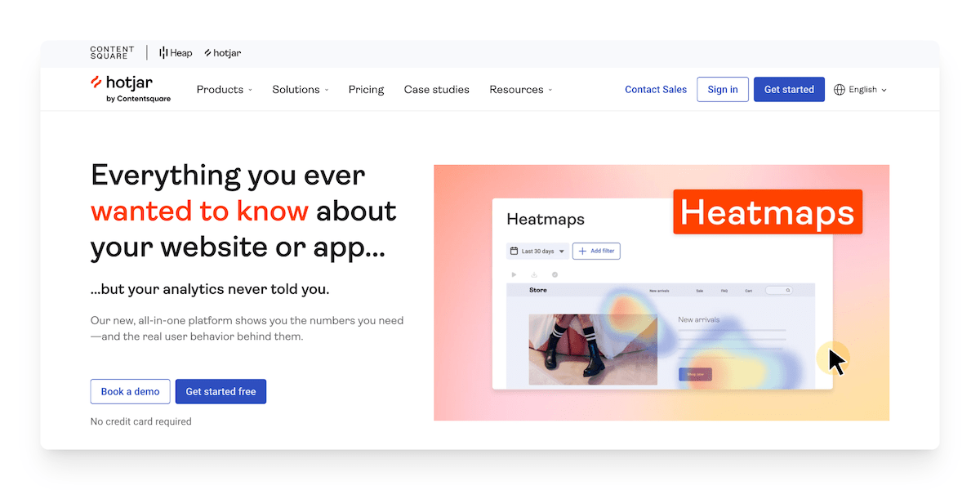
Task: Click the Add filter button
Action: tap(596, 252)
